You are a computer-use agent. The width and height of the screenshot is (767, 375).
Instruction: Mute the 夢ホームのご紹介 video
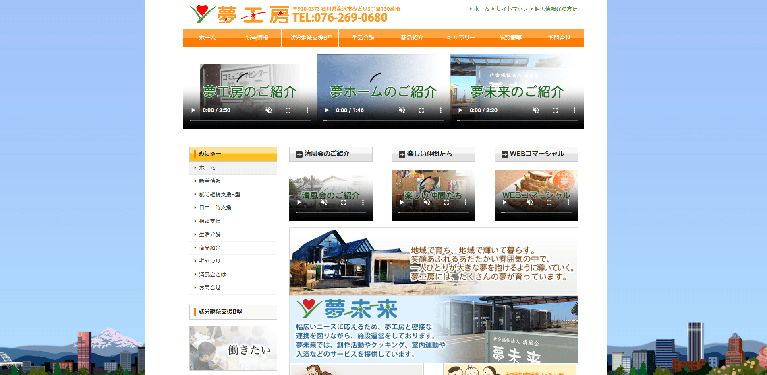(402, 110)
